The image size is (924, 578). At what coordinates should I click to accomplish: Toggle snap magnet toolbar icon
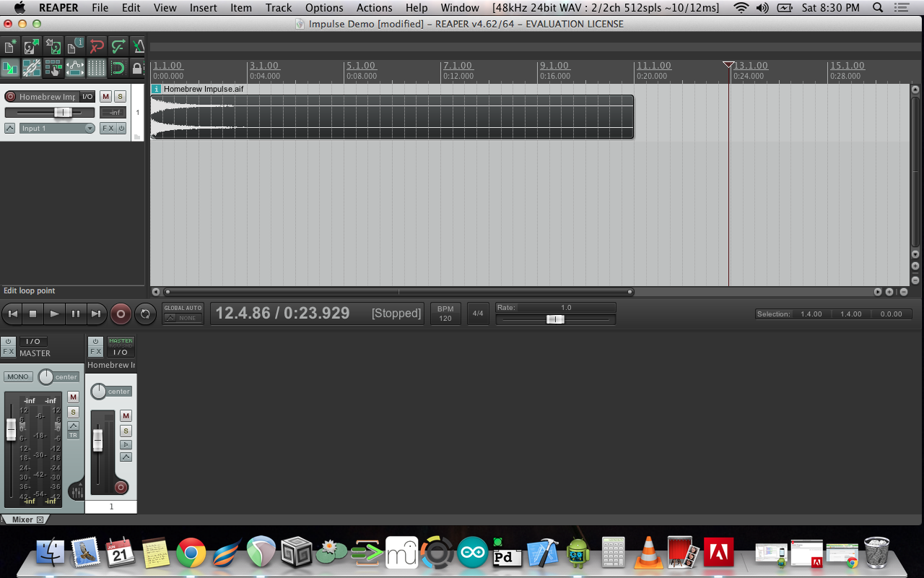pos(118,68)
